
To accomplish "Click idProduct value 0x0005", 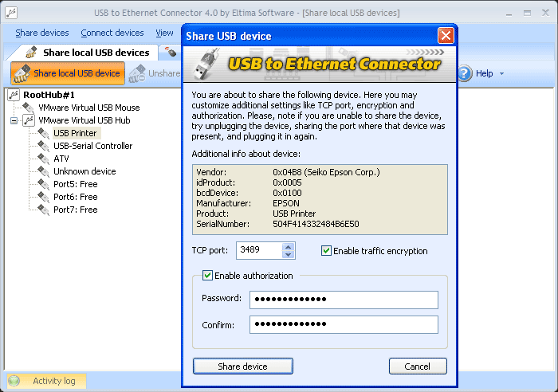I will pyautogui.click(x=287, y=182).
